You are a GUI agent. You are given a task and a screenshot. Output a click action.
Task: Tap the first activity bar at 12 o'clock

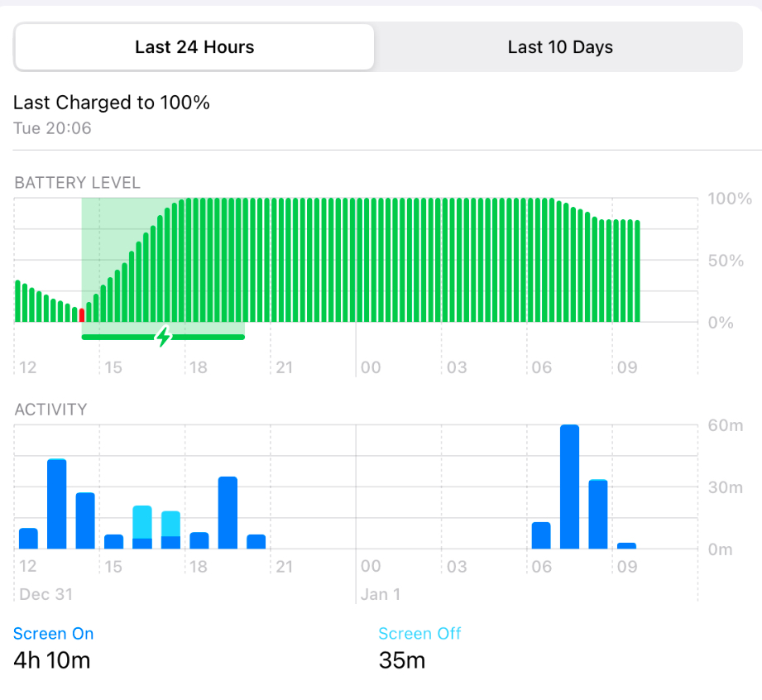pyautogui.click(x=28, y=538)
